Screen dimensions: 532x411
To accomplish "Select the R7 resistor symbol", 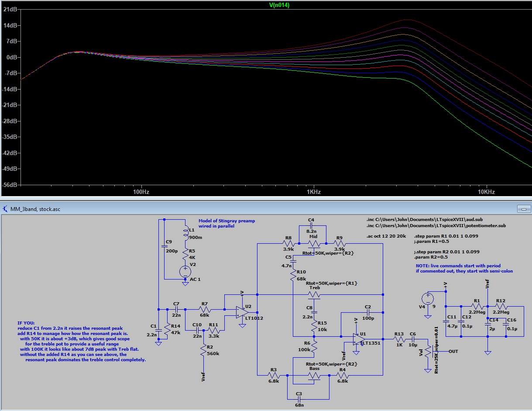I will pyautogui.click(x=204, y=309).
